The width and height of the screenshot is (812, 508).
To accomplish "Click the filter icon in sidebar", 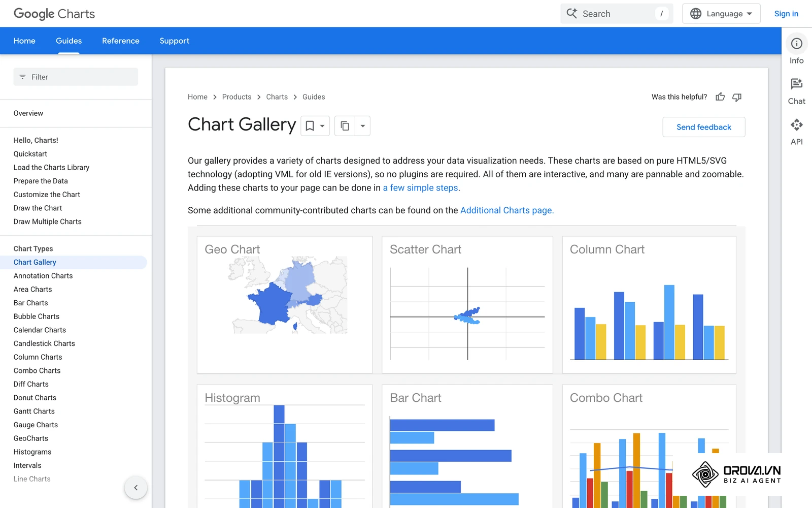I will (x=22, y=77).
